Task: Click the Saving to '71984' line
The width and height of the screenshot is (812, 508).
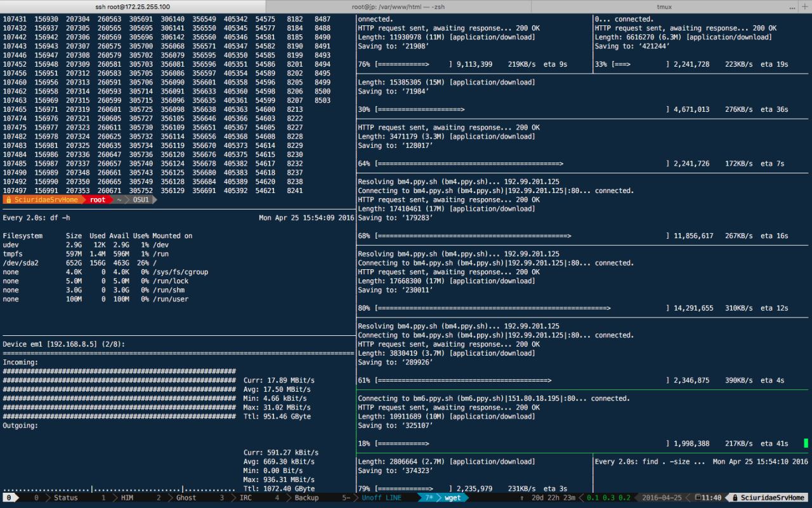Action: pos(393,91)
